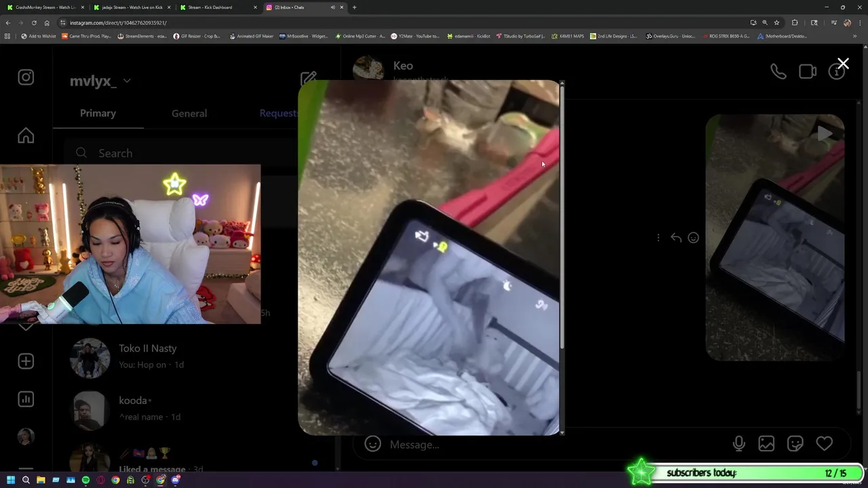Record a voice clip with microphone icon
Screen dimensions: 868x488
coord(739,444)
